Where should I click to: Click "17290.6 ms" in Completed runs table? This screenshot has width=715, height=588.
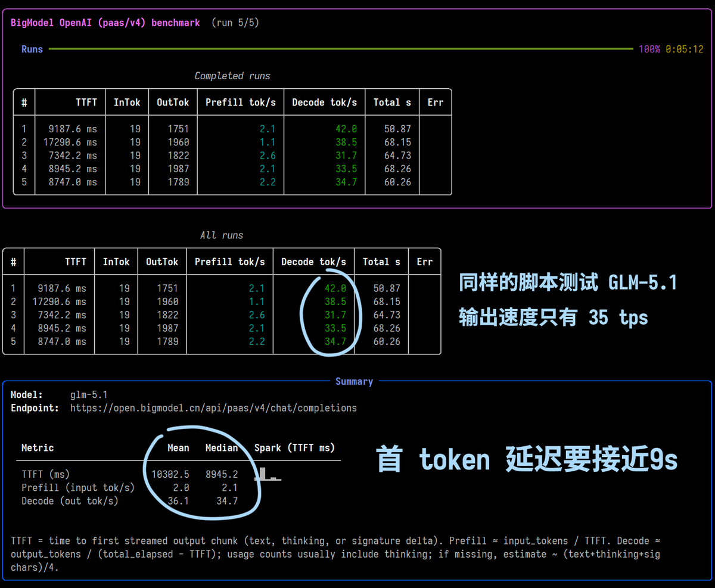pos(70,142)
